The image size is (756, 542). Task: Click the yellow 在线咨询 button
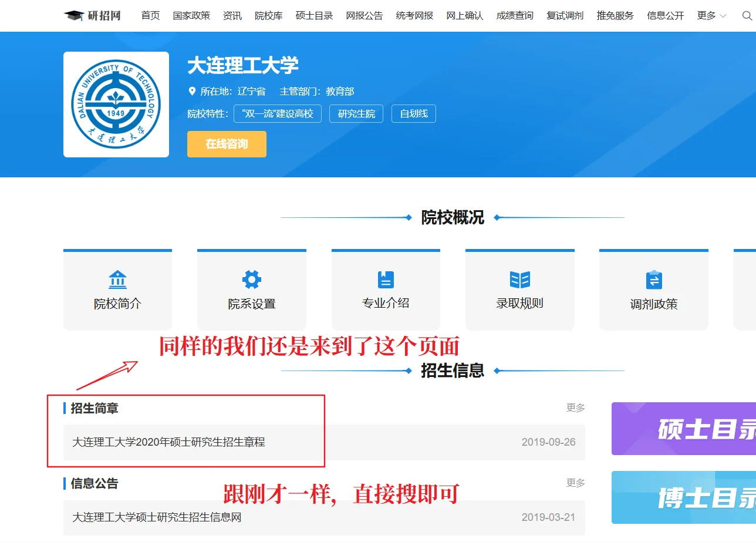point(227,144)
